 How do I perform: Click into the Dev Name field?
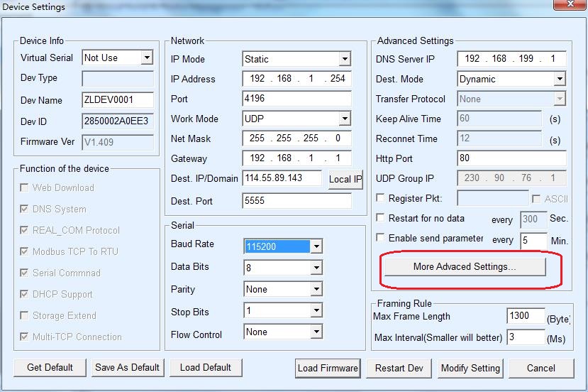pyautogui.click(x=118, y=100)
